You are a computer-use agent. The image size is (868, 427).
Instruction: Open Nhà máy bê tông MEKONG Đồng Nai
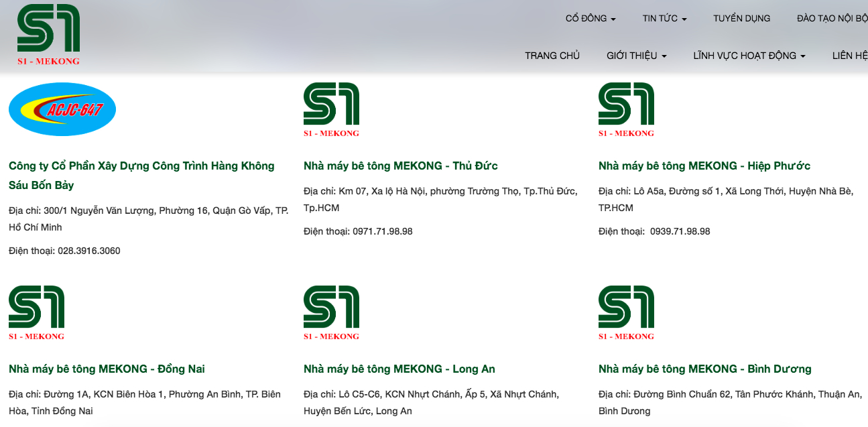coord(107,369)
